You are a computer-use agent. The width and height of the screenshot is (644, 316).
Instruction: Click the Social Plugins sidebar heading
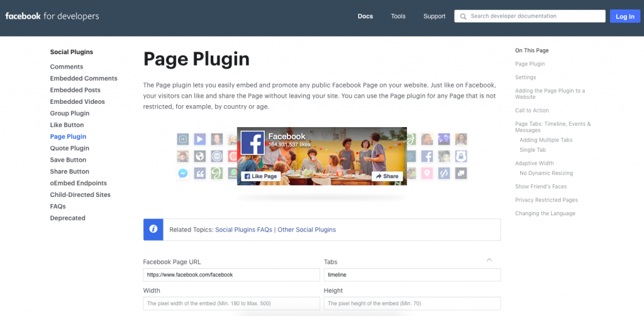pos(72,52)
